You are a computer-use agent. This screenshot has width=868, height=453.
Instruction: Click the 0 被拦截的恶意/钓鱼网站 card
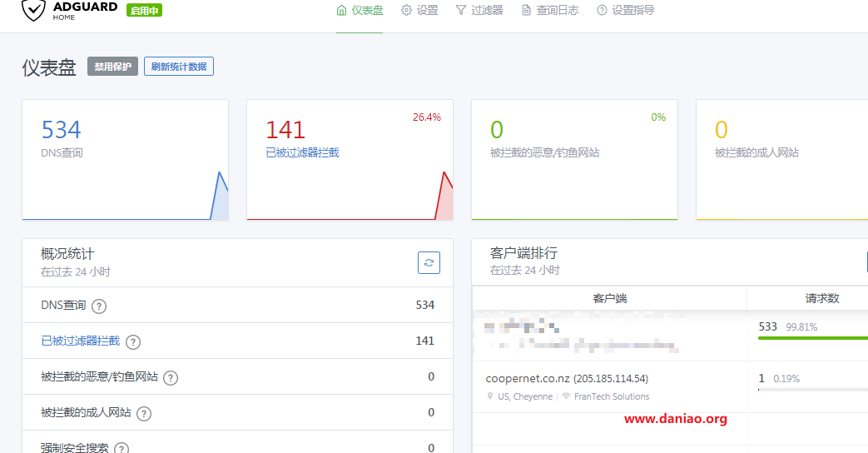[x=574, y=160]
